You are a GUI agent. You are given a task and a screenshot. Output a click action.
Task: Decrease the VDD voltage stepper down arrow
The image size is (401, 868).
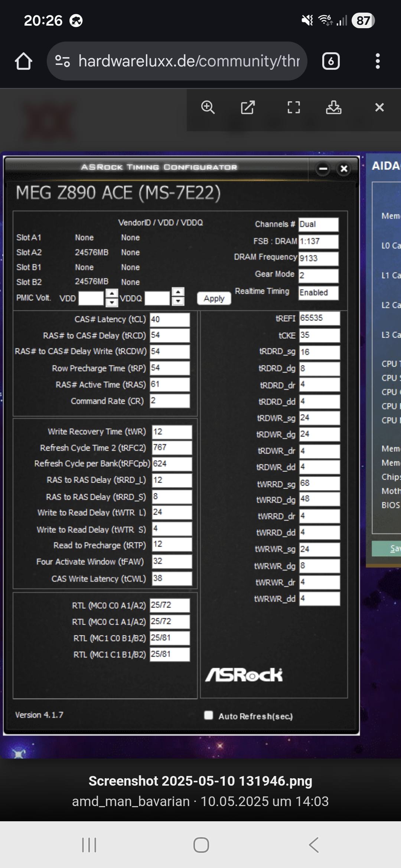click(112, 302)
